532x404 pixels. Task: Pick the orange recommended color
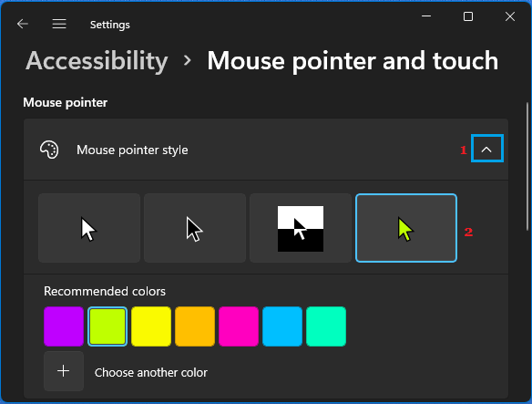point(195,326)
